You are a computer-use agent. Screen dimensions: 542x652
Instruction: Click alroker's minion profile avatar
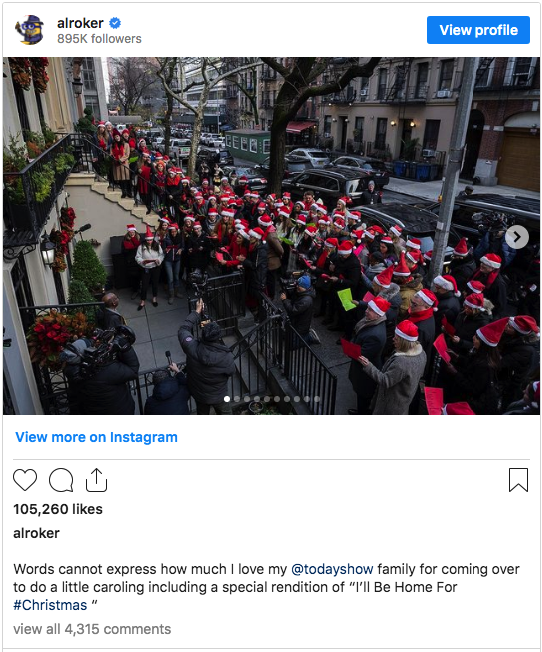click(x=30, y=30)
